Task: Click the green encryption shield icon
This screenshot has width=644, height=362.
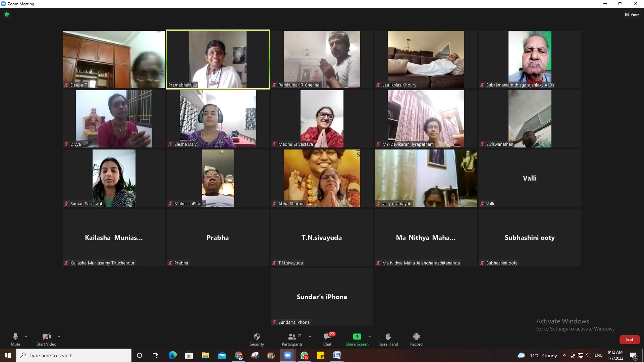Action: click(7, 14)
